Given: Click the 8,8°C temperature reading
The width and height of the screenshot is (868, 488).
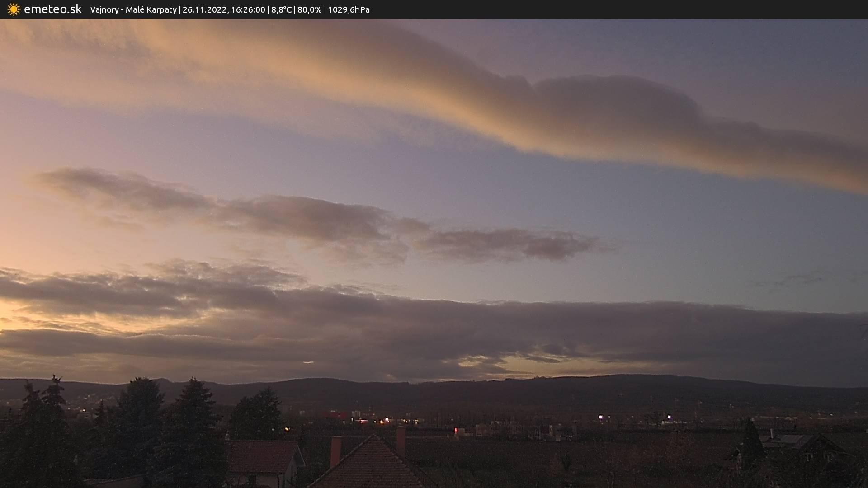Looking at the screenshot, I should pos(281,10).
